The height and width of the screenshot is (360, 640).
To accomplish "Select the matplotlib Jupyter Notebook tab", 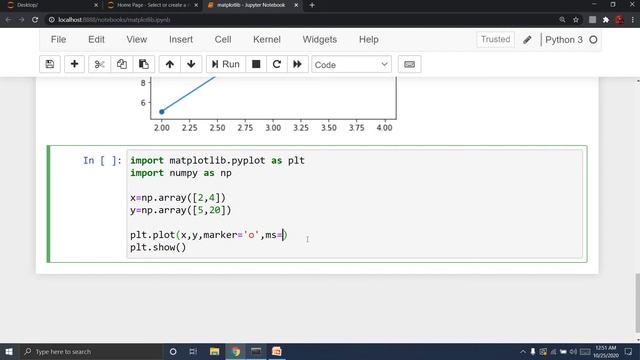I will point(252,5).
